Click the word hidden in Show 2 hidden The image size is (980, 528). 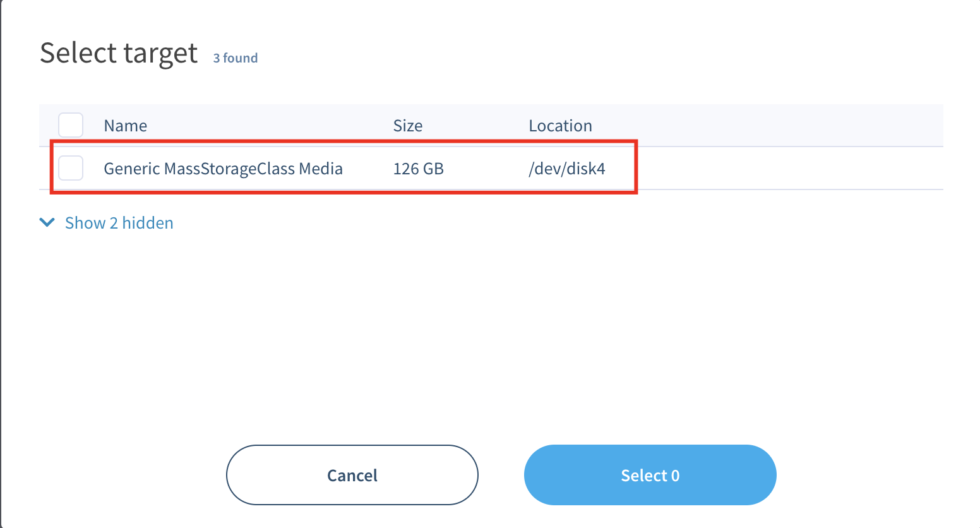148,223
